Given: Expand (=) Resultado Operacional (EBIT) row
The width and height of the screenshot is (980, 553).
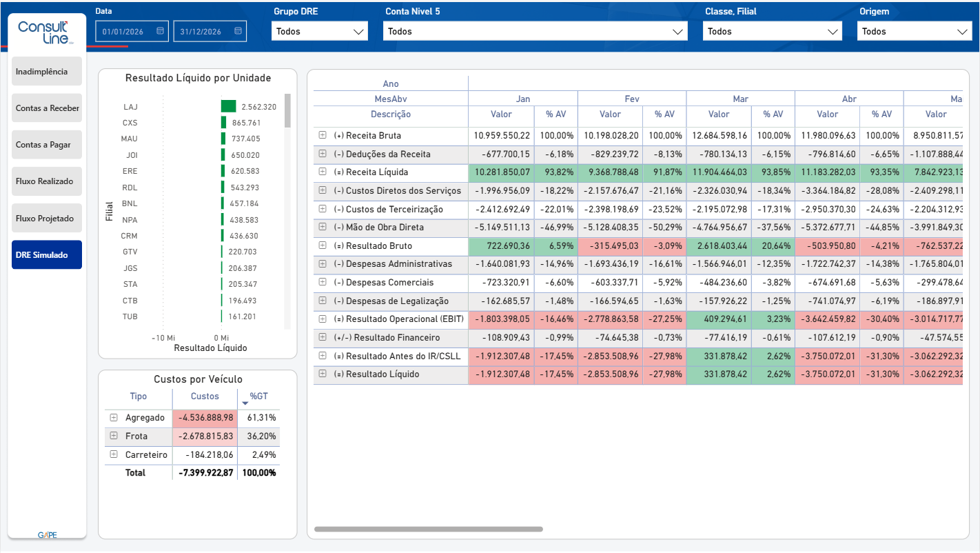Looking at the screenshot, I should [x=322, y=319].
